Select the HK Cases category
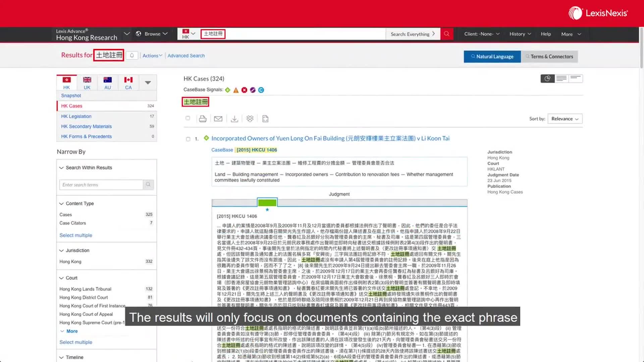Viewport: 644px width, 362px height. (x=107, y=106)
